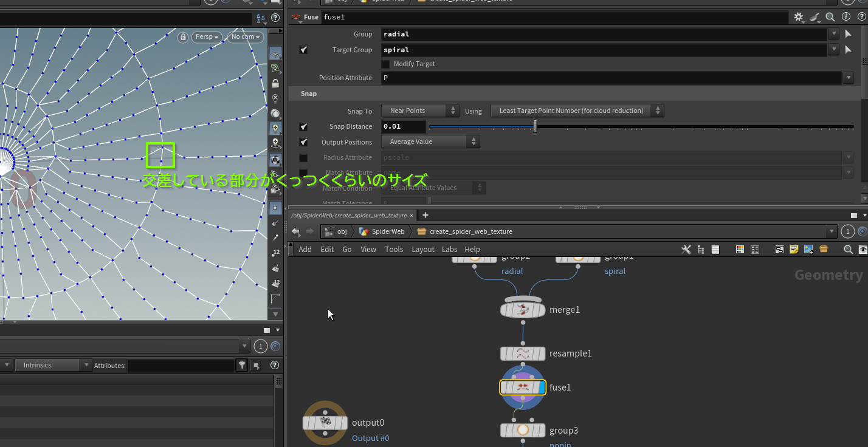Add a sticky note to network
Screen dimensions: 868x447
pos(794,249)
